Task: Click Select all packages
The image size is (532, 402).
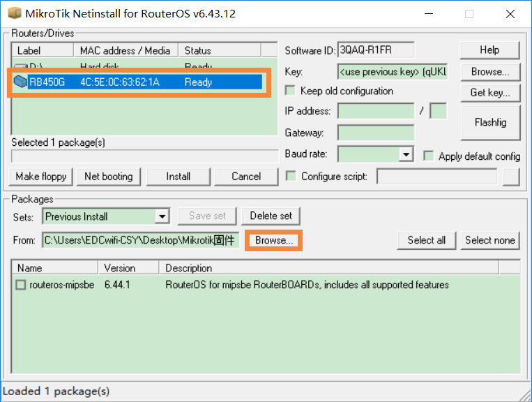Action: pyautogui.click(x=427, y=240)
